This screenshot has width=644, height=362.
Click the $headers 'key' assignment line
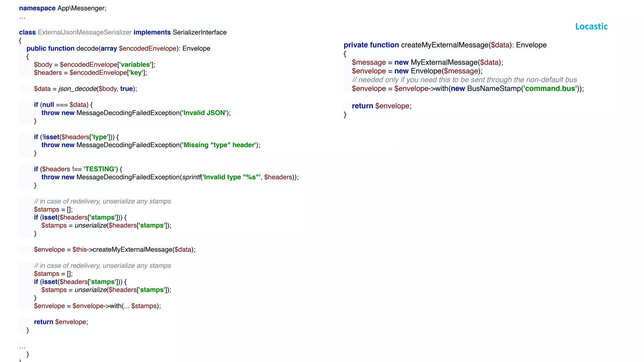pos(91,73)
